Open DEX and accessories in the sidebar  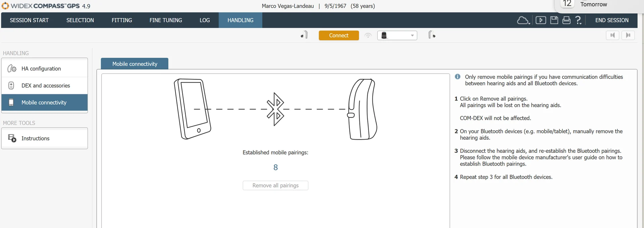[x=45, y=86]
